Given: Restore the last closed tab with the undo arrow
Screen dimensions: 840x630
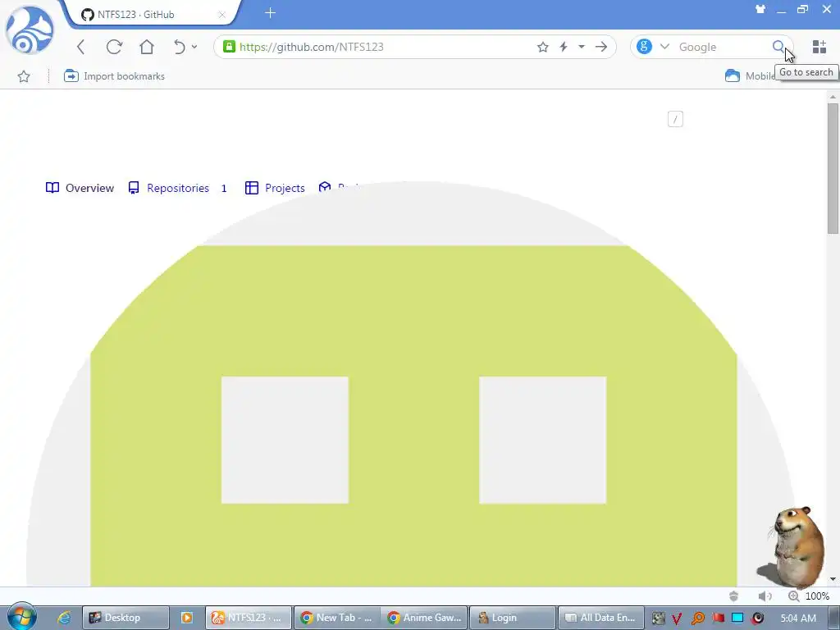Looking at the screenshot, I should [x=179, y=47].
